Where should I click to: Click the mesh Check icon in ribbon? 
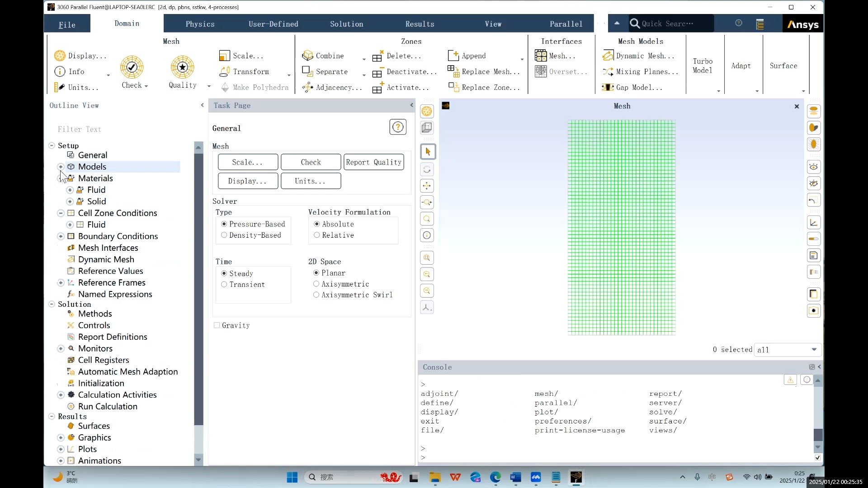tap(132, 68)
